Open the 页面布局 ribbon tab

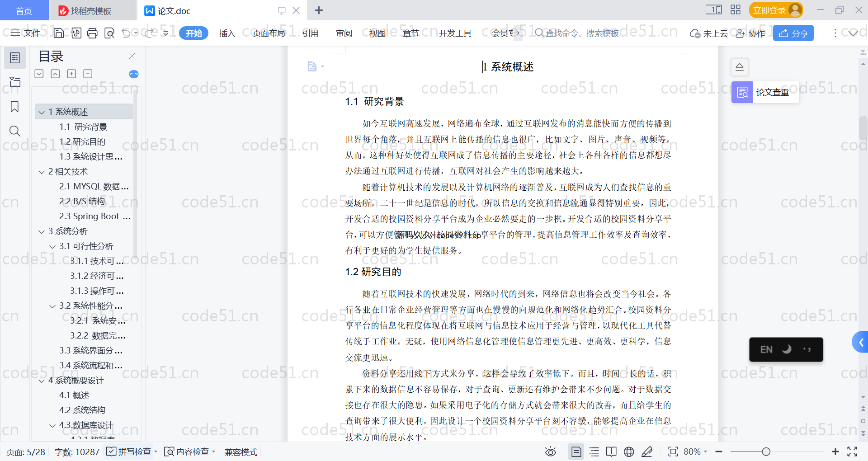pyautogui.click(x=269, y=33)
